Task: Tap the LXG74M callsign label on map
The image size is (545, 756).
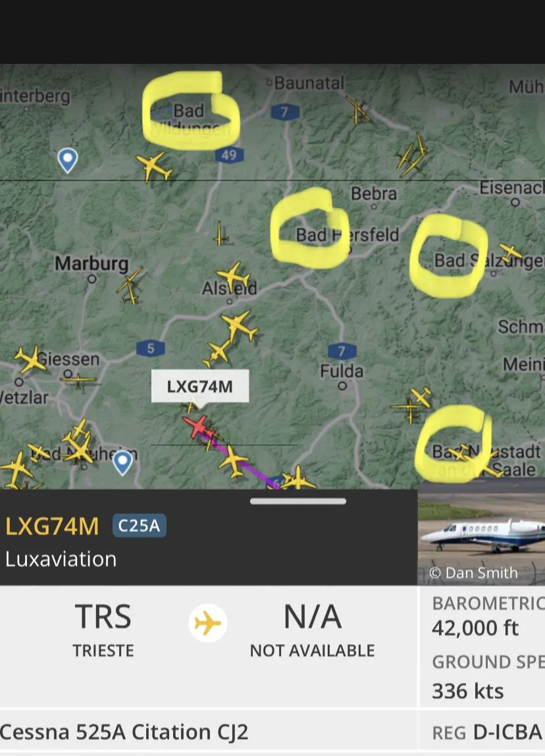Action: tap(200, 386)
